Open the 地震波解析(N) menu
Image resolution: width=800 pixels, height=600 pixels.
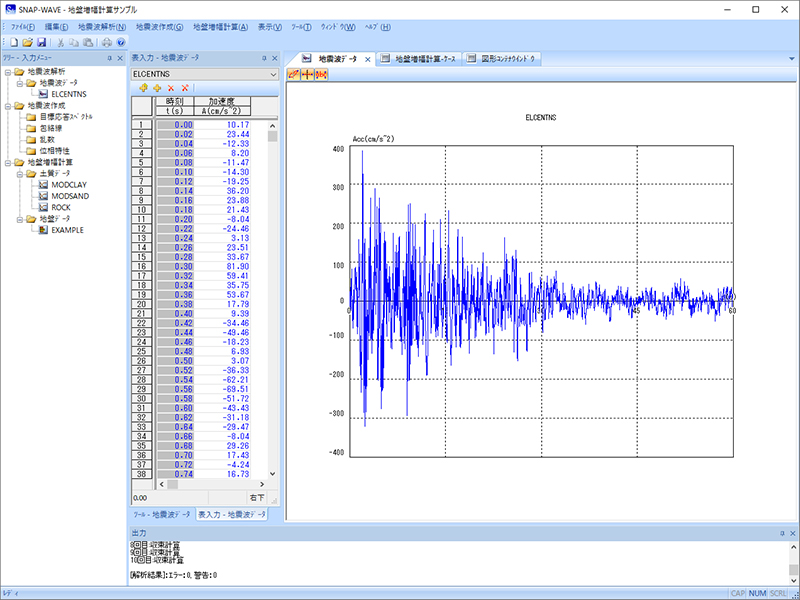click(x=101, y=26)
